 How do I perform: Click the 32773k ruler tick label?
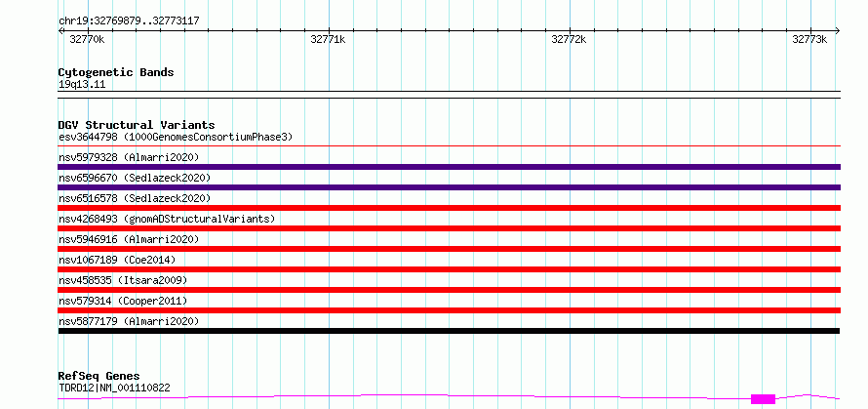pos(809,39)
